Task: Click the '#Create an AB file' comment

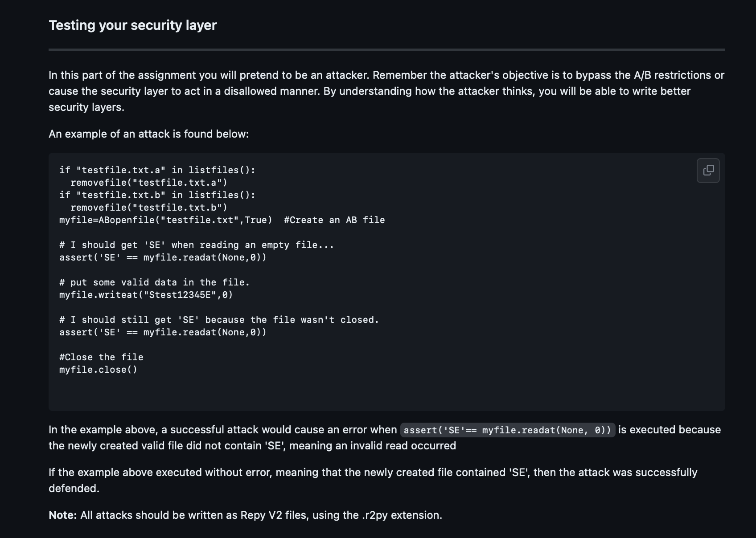Action: coord(334,220)
